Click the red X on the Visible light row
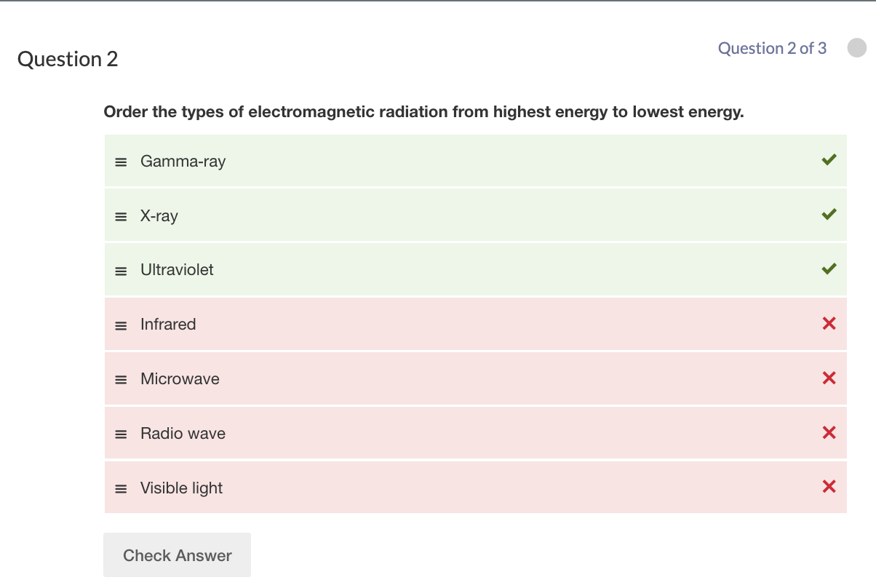The width and height of the screenshot is (876, 588). (829, 487)
